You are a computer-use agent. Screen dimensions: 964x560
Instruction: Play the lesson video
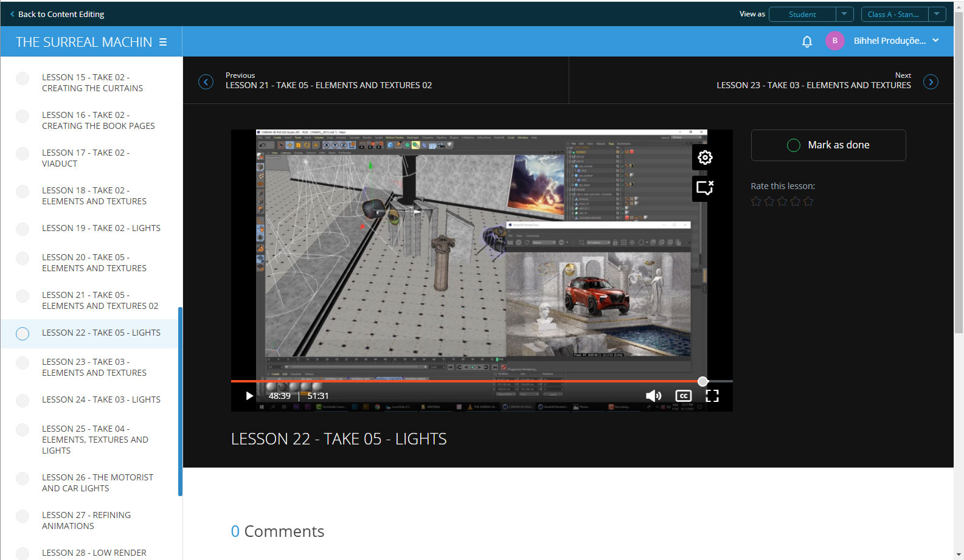click(x=249, y=396)
